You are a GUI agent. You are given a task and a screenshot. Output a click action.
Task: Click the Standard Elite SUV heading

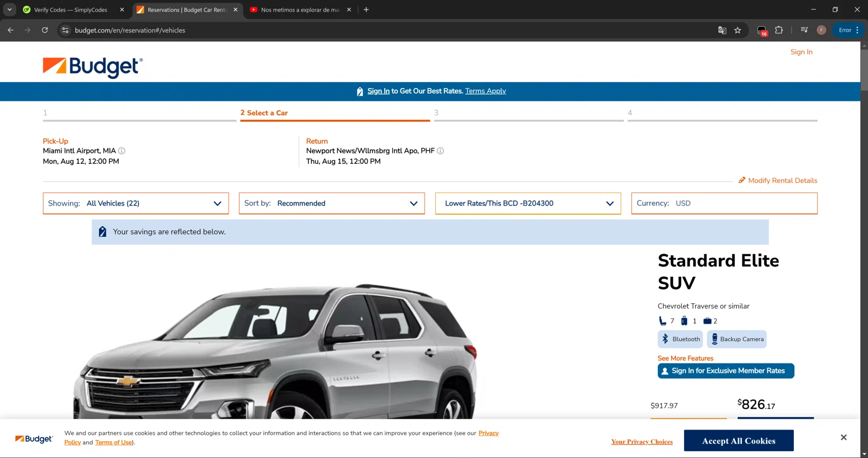(x=718, y=272)
